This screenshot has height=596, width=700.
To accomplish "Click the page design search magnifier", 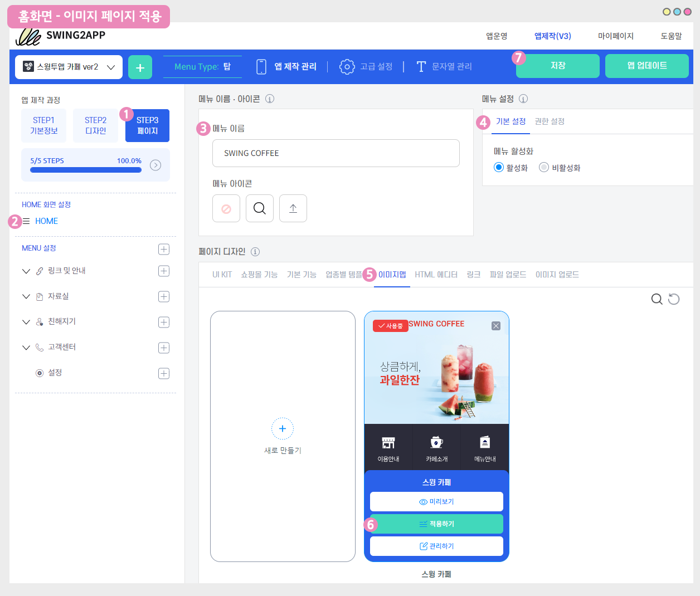I will click(x=657, y=299).
